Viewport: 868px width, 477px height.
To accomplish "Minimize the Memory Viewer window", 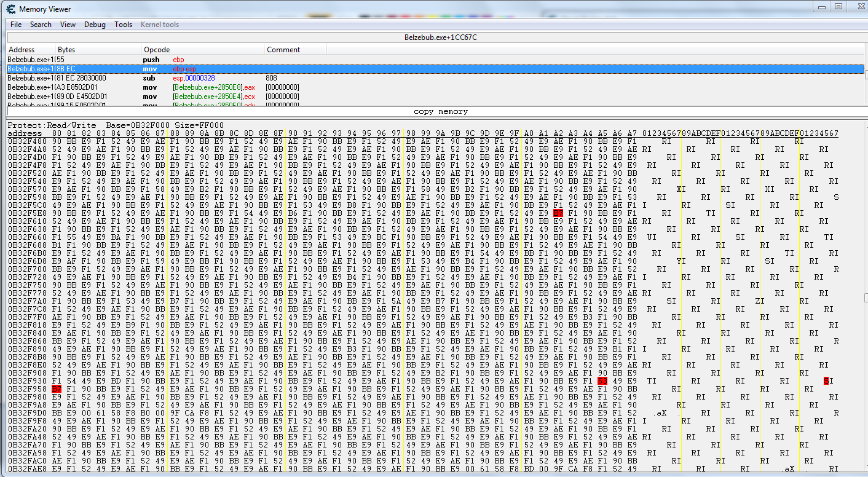I will click(x=823, y=6).
